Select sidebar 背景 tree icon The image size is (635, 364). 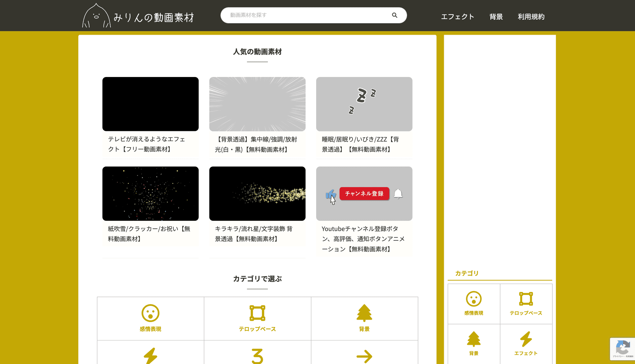click(474, 339)
